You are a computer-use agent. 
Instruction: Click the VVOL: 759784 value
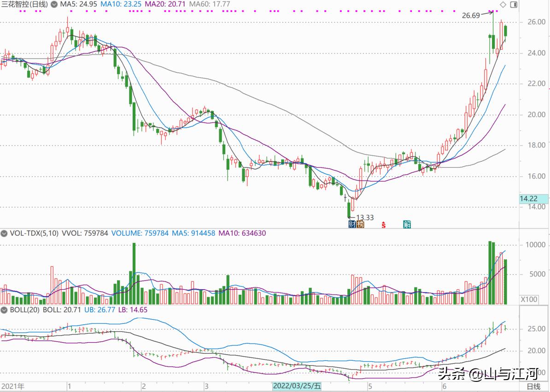85,233
